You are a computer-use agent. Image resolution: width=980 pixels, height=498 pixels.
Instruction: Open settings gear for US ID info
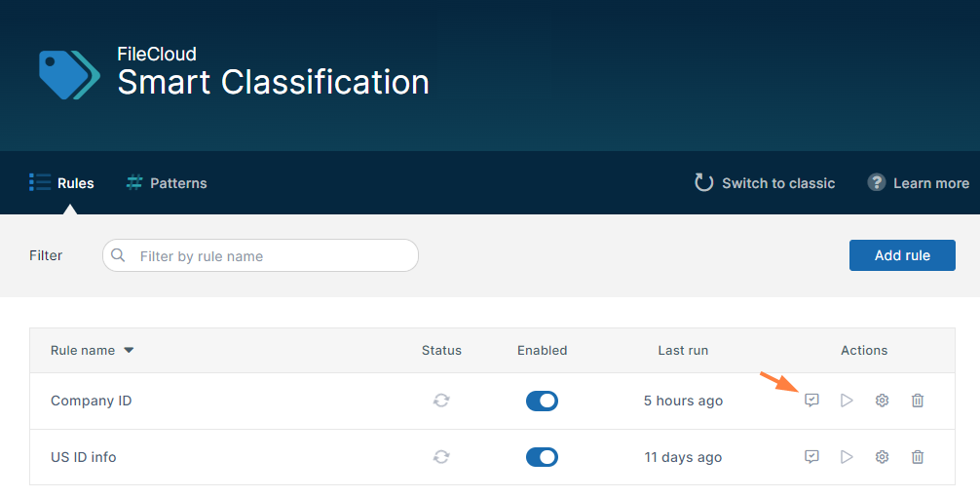(x=882, y=457)
